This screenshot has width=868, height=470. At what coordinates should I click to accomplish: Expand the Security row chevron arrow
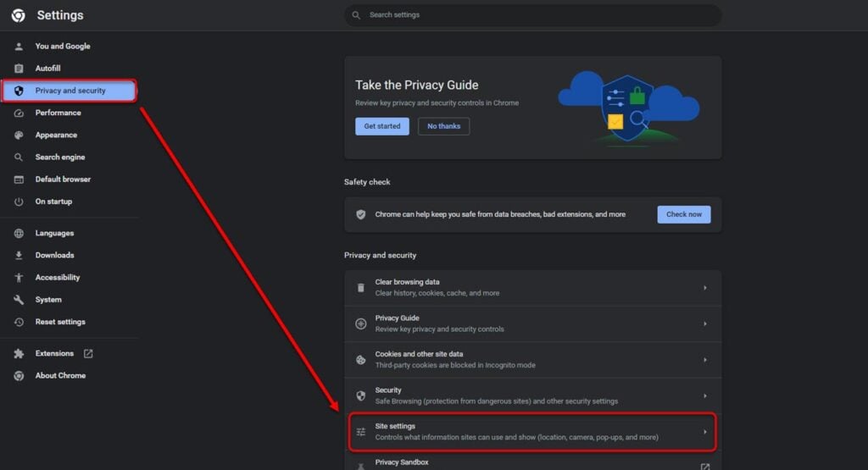click(704, 395)
